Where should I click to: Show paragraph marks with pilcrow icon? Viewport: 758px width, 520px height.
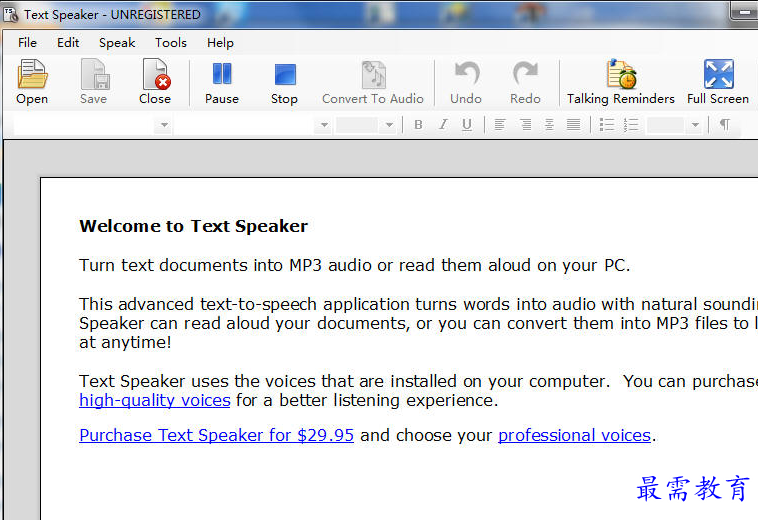[724, 125]
